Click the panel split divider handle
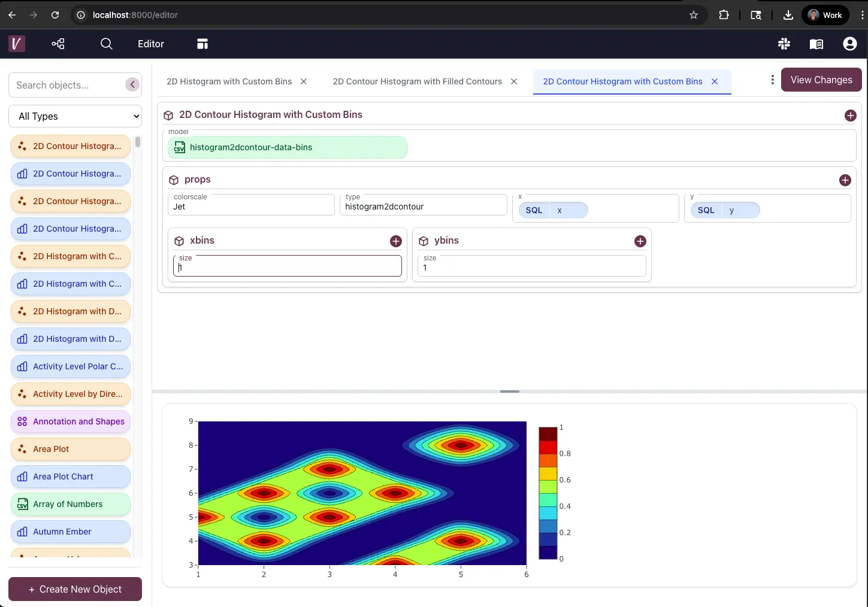 pos(510,391)
